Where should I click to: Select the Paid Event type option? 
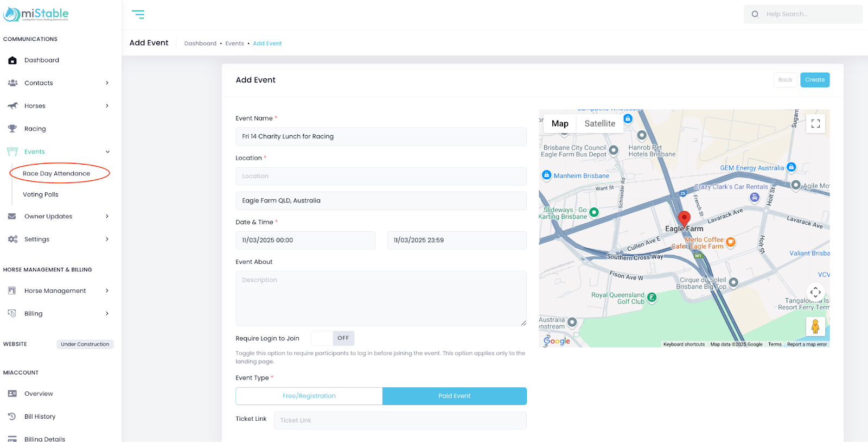[x=454, y=396]
